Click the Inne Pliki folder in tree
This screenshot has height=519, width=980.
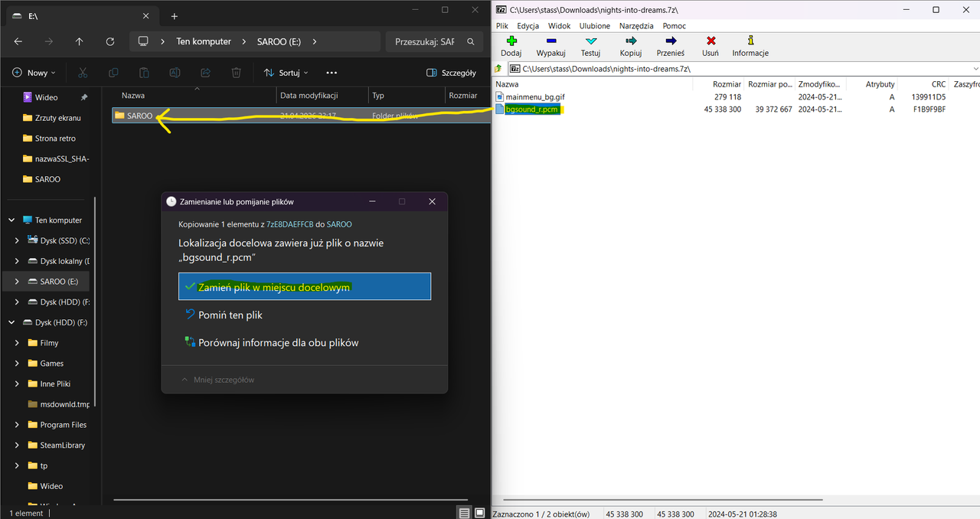(55, 384)
